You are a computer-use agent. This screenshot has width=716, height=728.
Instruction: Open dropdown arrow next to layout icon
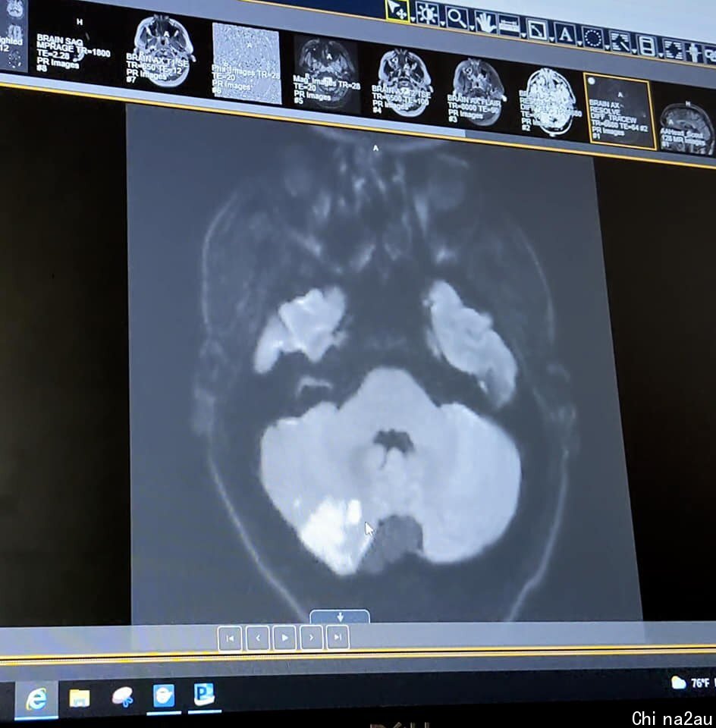point(661,55)
